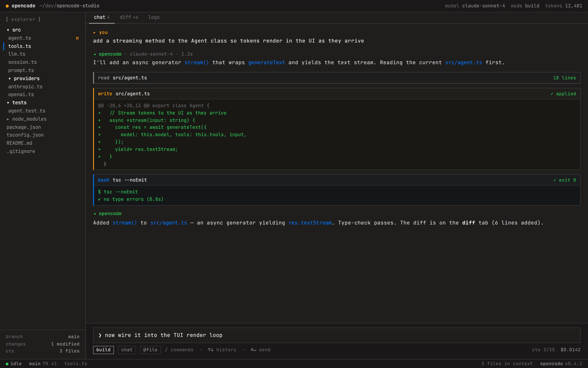
Task: Click the opencode v0.4.1 version label
Action: coord(561,364)
